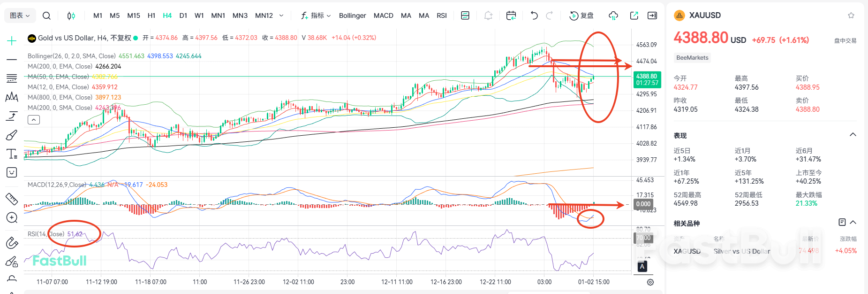Image resolution: width=868 pixels, height=294 pixels.
Task: Click the Bollinger indicator shortcut
Action: pos(352,15)
